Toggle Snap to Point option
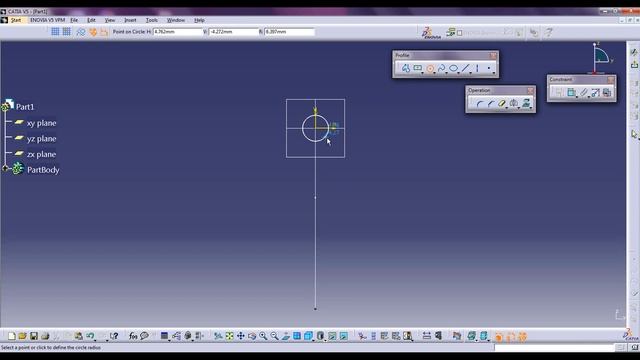 tap(66, 31)
